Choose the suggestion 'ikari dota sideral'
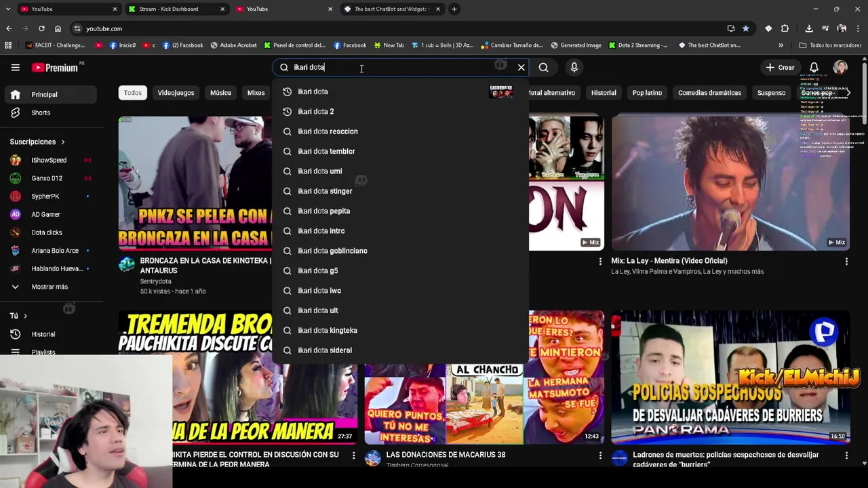 (400, 350)
